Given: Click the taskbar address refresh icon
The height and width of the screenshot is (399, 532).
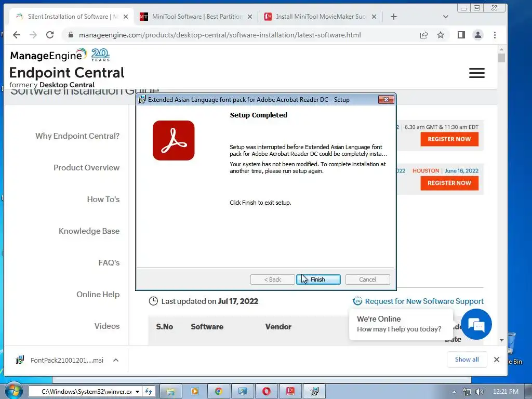Looking at the screenshot, I should click(149, 392).
